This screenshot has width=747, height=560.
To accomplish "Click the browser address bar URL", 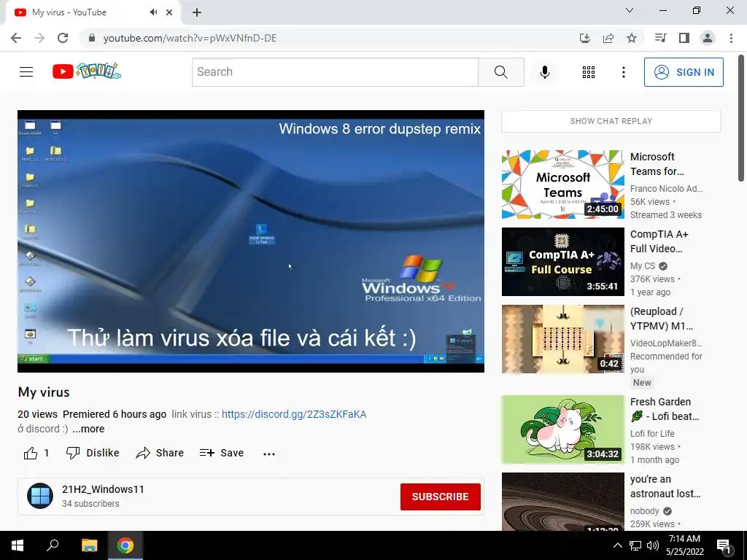I will (x=190, y=38).
